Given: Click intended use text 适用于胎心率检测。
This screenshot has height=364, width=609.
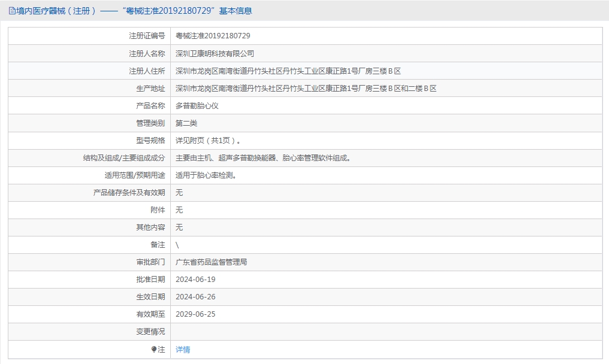Looking at the screenshot, I should 206,175.
